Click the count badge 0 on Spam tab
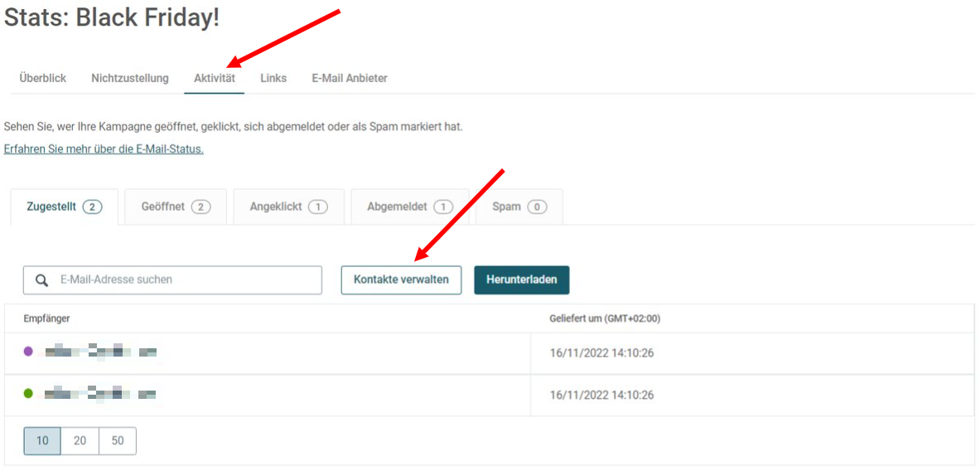The image size is (980, 471). coord(537,207)
